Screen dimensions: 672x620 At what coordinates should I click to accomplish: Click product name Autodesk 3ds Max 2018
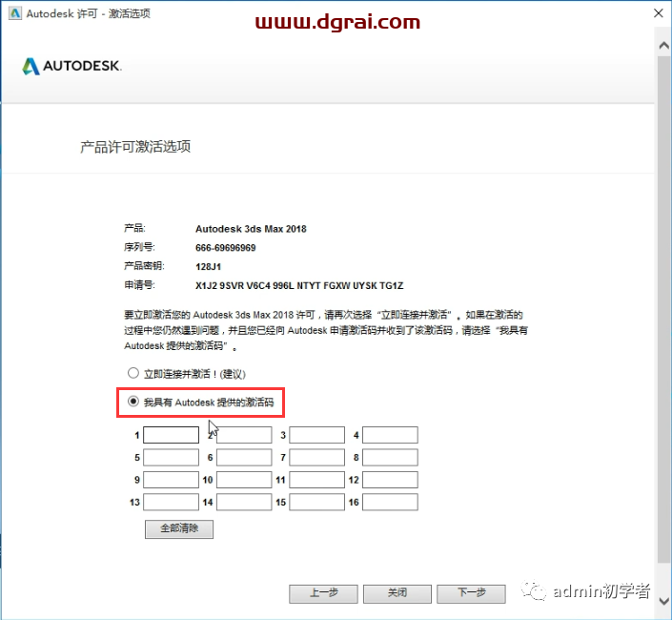pos(251,229)
